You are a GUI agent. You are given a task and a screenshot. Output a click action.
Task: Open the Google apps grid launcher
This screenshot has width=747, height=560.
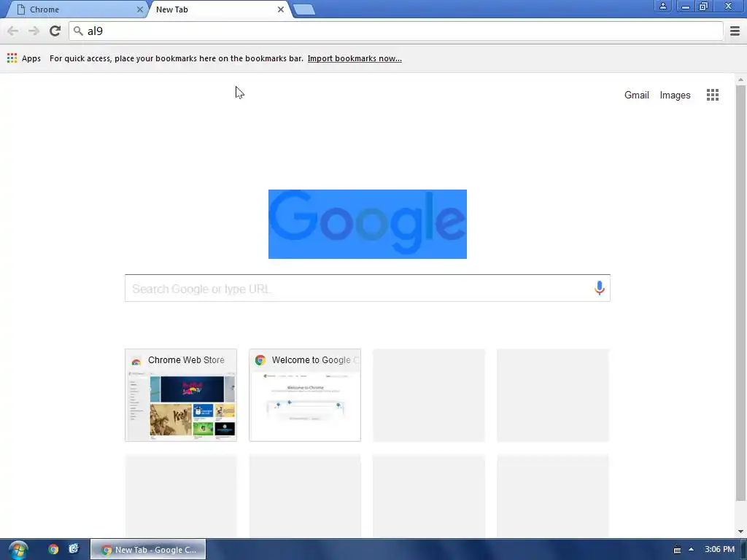(712, 95)
